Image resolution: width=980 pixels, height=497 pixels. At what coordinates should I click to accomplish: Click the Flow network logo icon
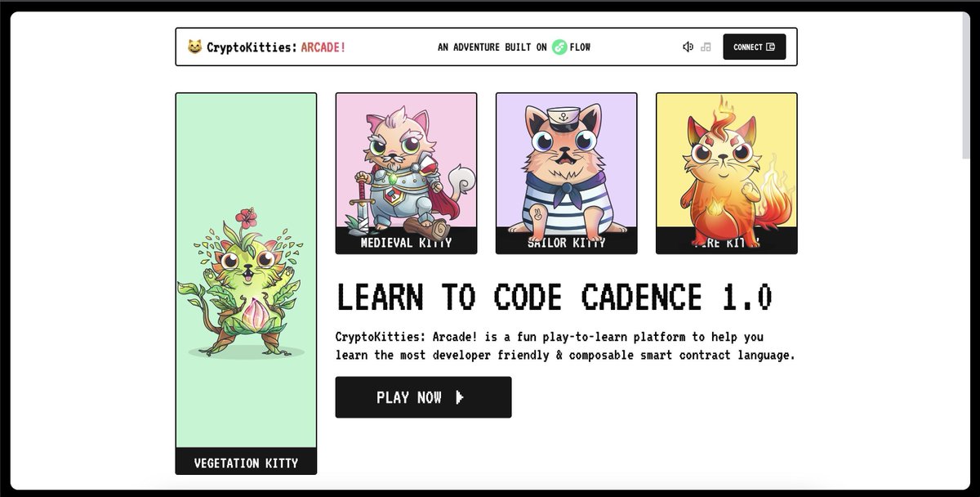click(x=560, y=47)
